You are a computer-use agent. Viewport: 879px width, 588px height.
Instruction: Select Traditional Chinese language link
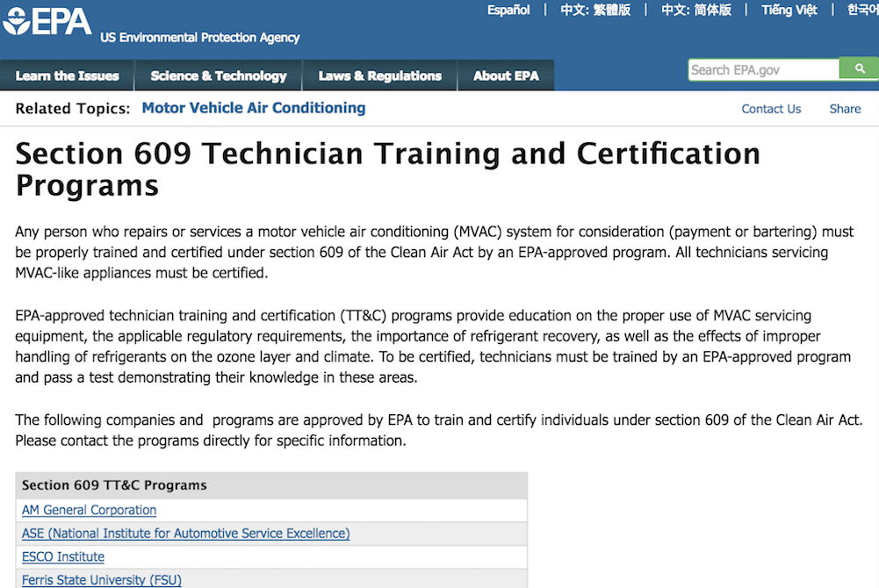click(595, 10)
